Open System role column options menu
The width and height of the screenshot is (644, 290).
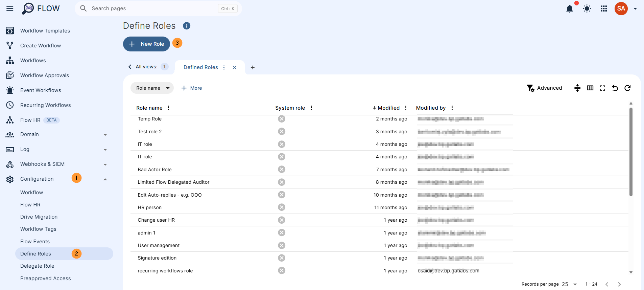coord(311,108)
